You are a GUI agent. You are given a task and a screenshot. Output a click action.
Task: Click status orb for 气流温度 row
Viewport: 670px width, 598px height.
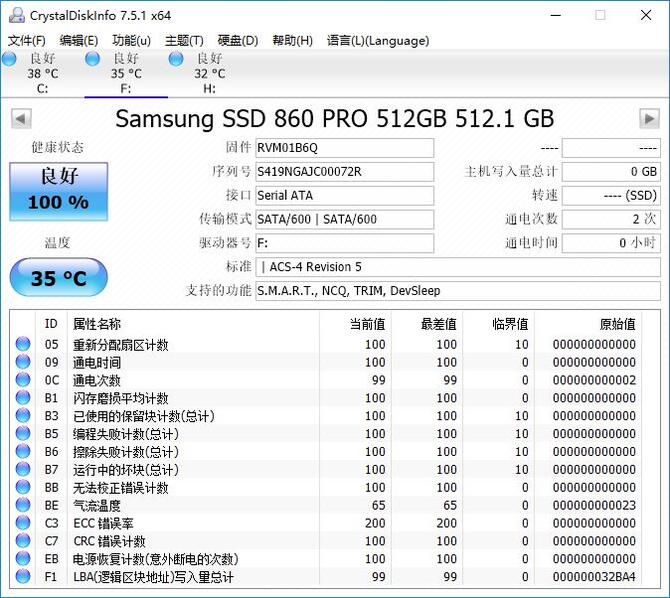coord(23,506)
